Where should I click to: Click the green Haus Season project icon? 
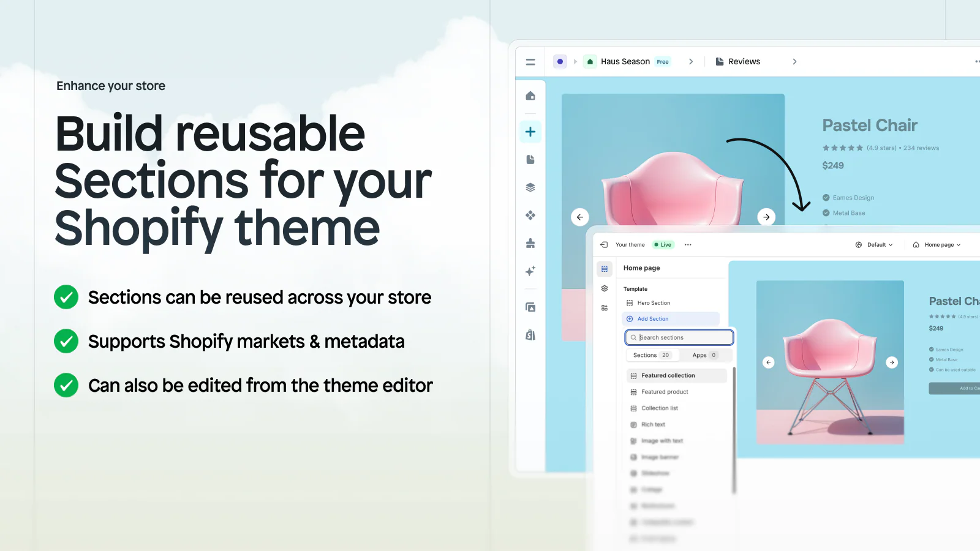(x=590, y=62)
